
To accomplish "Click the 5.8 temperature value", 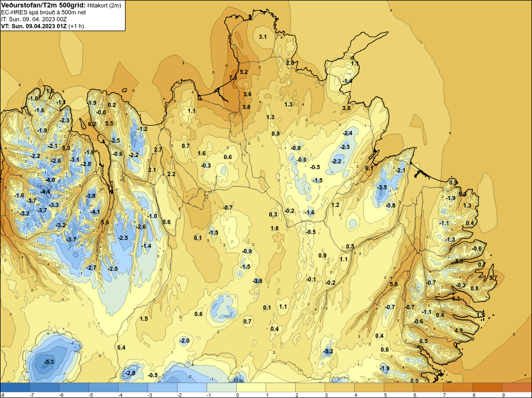I will [x=394, y=284].
